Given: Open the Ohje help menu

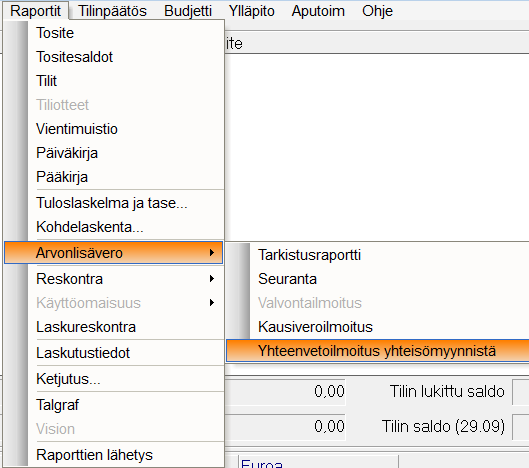Looking at the screenshot, I should pos(377,11).
